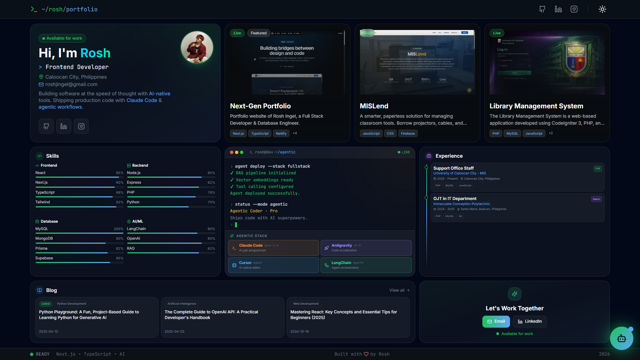
Task: Click the LinkedIn button in Let's Work Together
Action: coord(530,322)
